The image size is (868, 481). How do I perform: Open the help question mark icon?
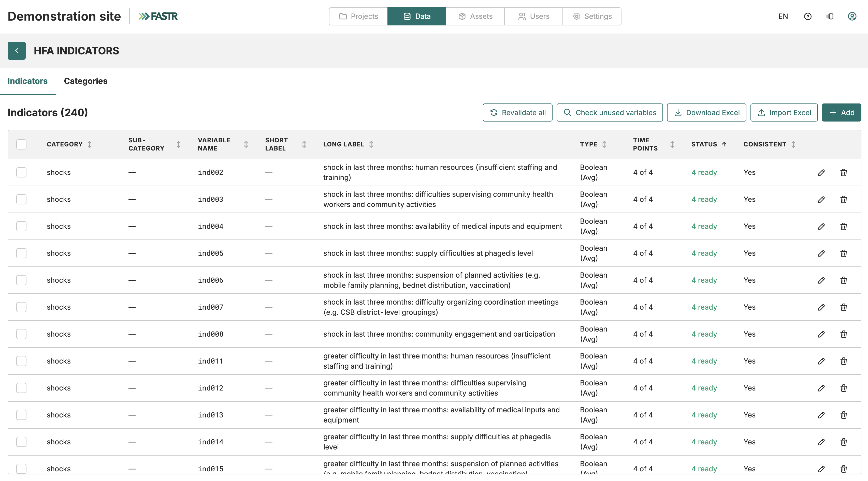pyautogui.click(x=808, y=16)
